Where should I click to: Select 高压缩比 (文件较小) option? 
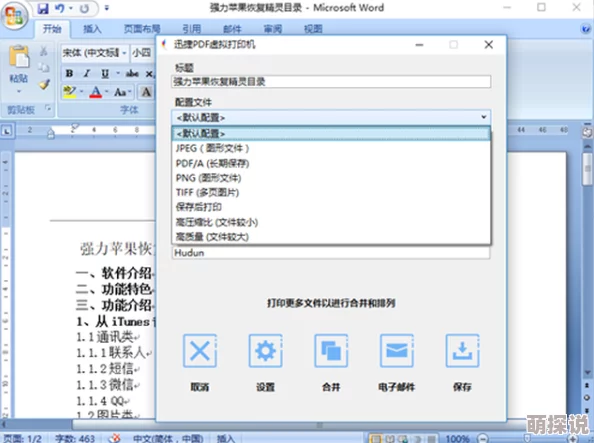pyautogui.click(x=331, y=222)
